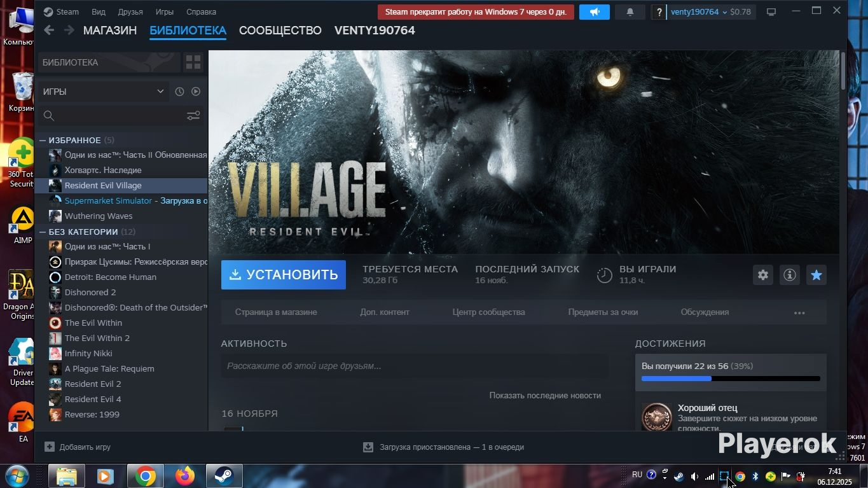868x488 pixels.
Task: Open the Resident Evil Village settings gear
Action: click(x=763, y=275)
